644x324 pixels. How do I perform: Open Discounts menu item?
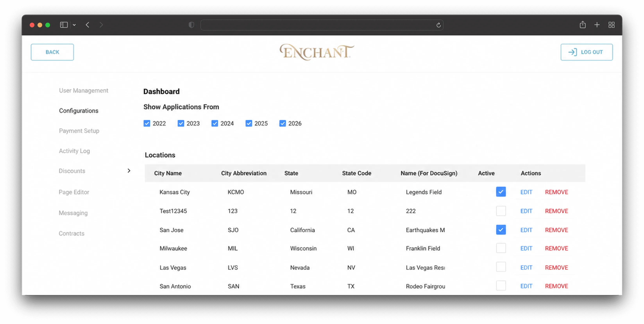click(x=72, y=171)
